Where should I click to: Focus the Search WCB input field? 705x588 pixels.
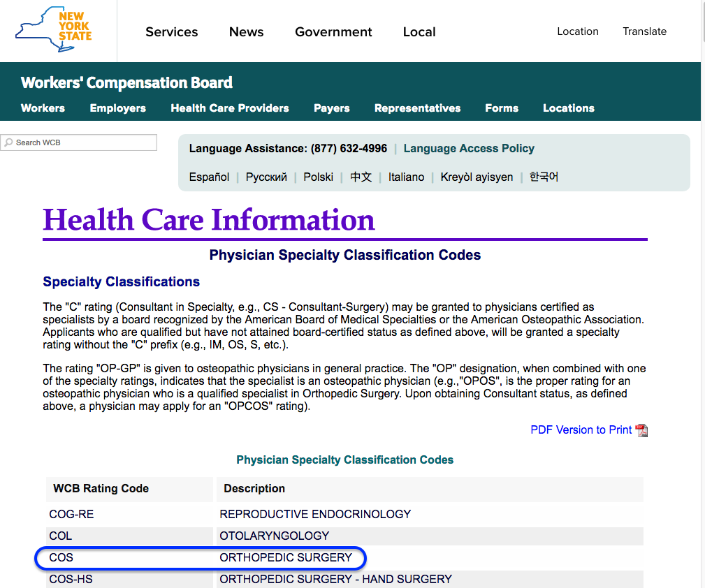coord(84,142)
